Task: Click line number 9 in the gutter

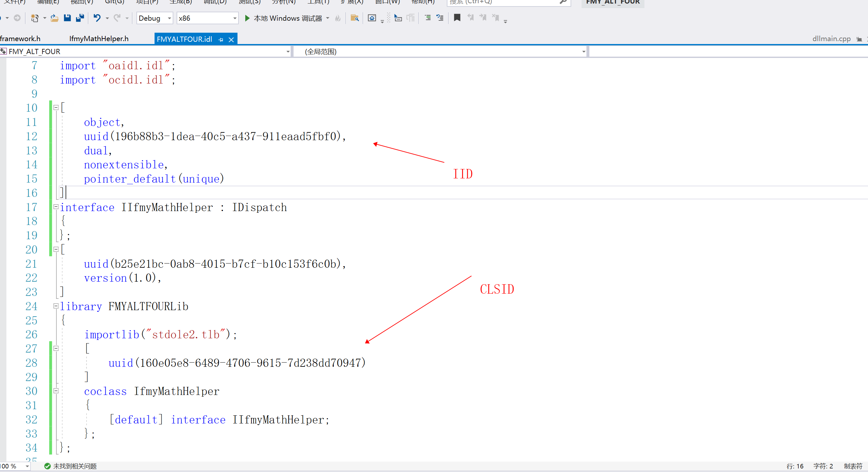Action: point(34,94)
